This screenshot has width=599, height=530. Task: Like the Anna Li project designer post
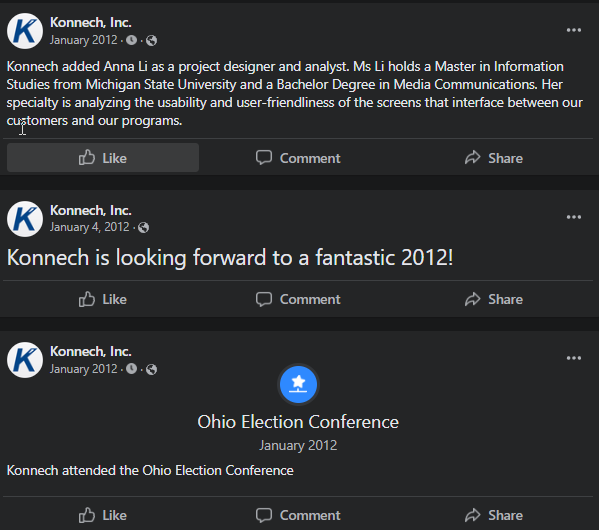103,158
